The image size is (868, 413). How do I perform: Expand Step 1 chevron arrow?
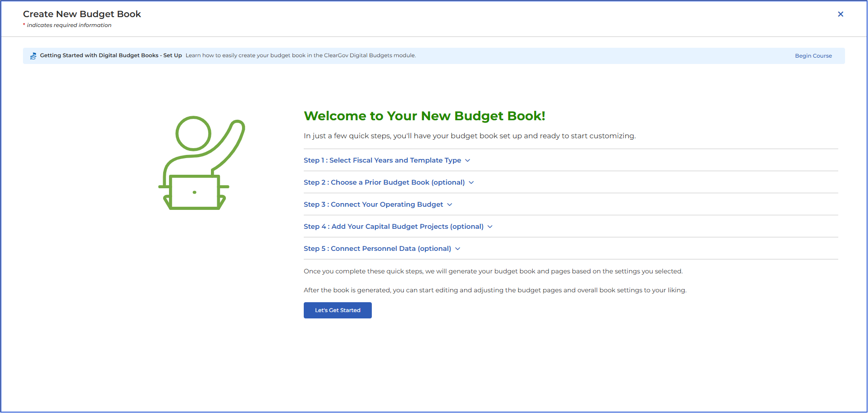click(x=468, y=160)
